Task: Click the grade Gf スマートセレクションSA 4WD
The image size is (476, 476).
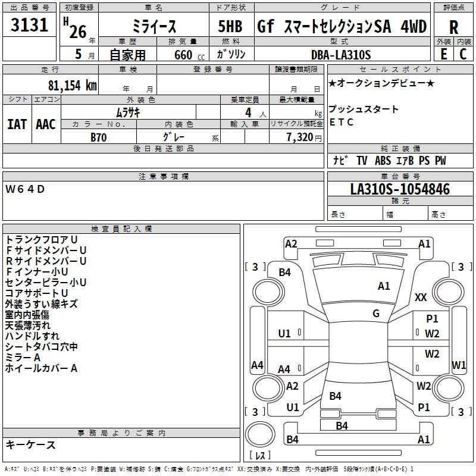Action: [342, 26]
